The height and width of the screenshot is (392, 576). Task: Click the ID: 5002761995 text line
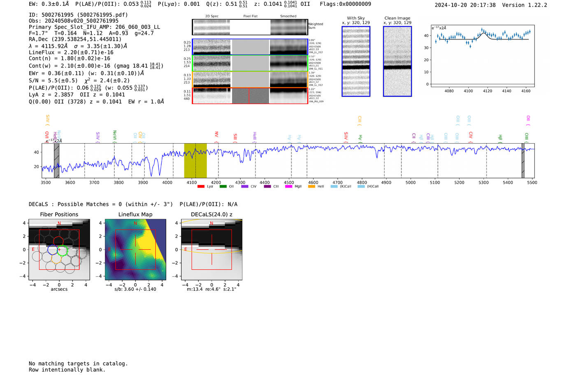coord(78,15)
